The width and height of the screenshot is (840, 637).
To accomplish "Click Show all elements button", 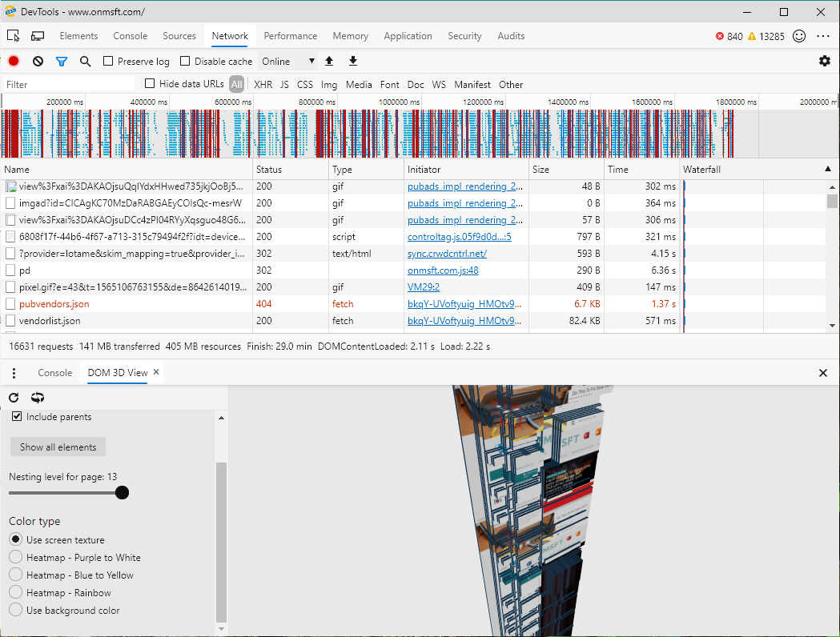I will [58, 447].
